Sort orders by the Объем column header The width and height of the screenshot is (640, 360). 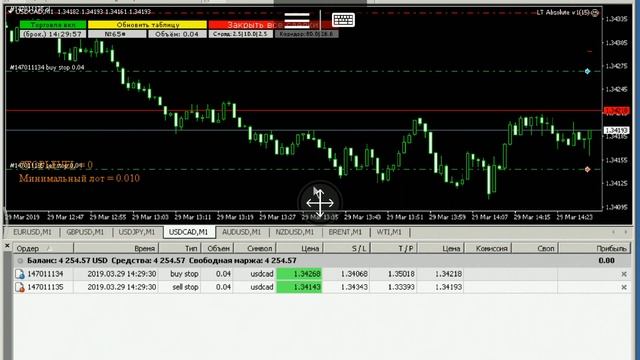click(x=218, y=248)
